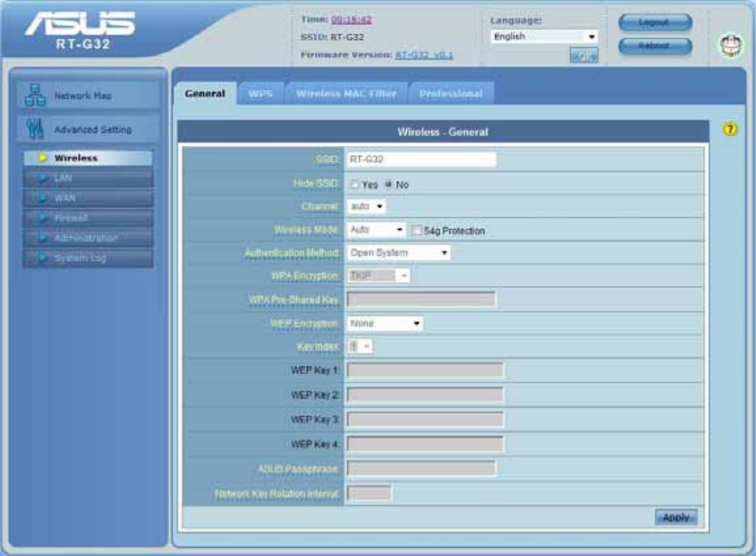Image resolution: width=756 pixels, height=556 pixels.
Task: Click the arrow icon beside Wireless
Action: pyautogui.click(x=43, y=158)
